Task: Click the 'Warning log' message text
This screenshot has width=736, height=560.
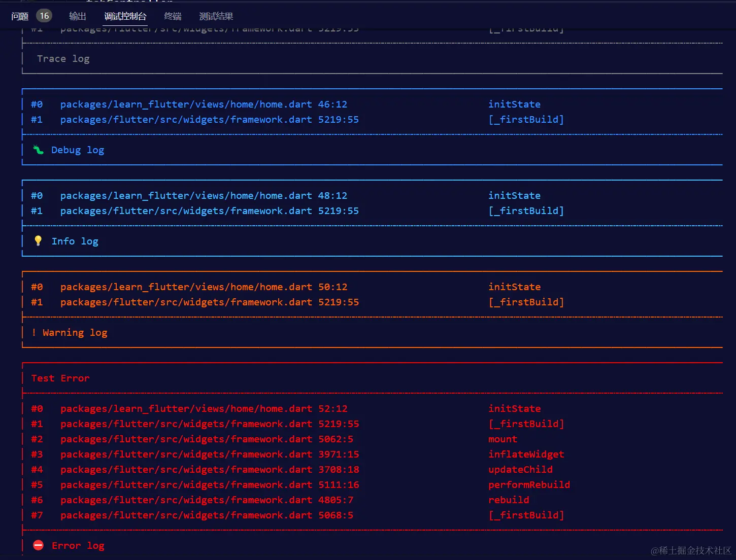Action: [x=75, y=333]
